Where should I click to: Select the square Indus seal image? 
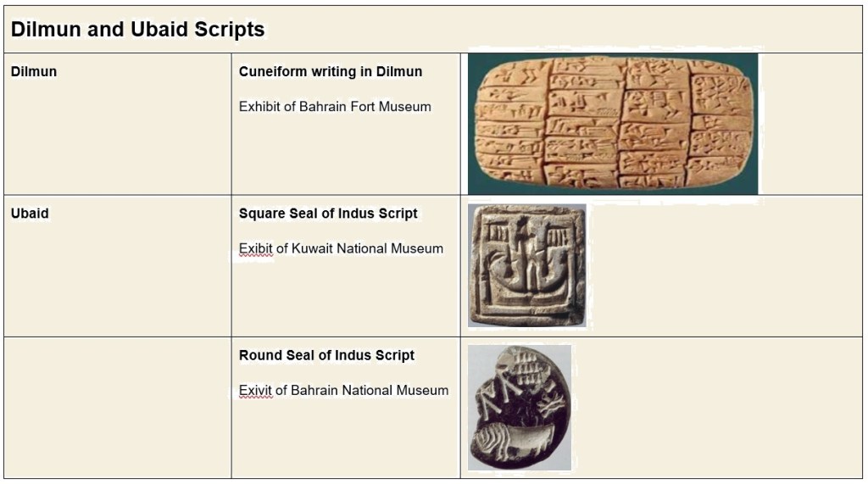pos(526,265)
